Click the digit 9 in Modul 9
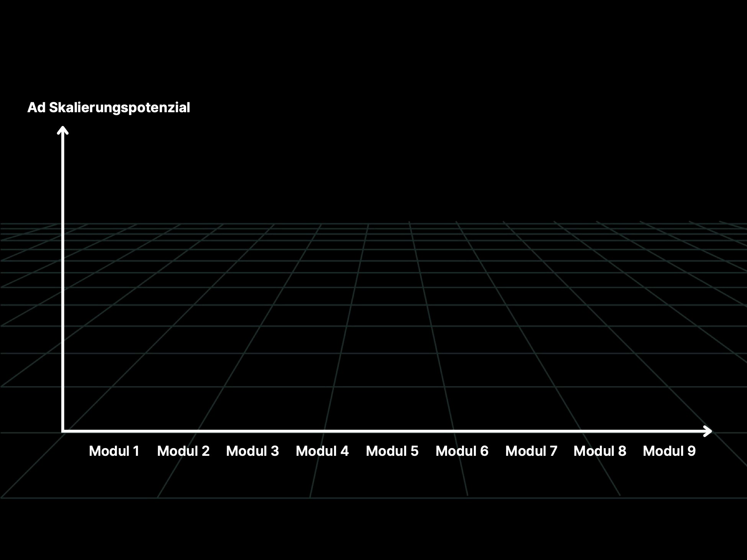The width and height of the screenshot is (747, 560). 691,451
